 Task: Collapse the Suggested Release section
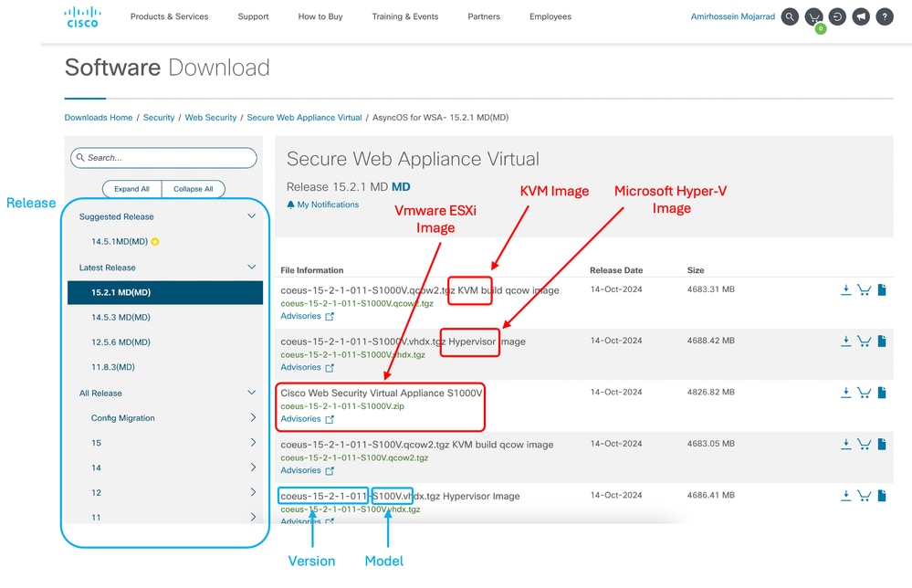251,216
